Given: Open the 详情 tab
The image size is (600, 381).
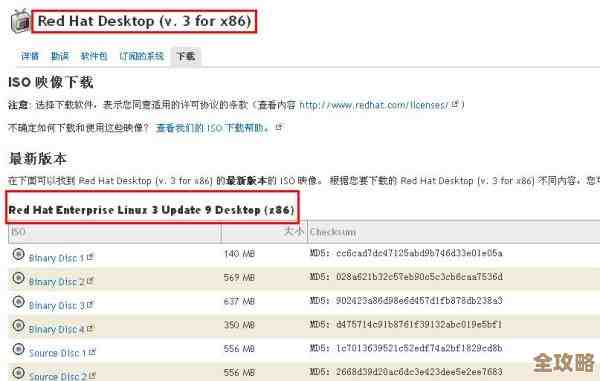Looking at the screenshot, I should coord(30,57).
